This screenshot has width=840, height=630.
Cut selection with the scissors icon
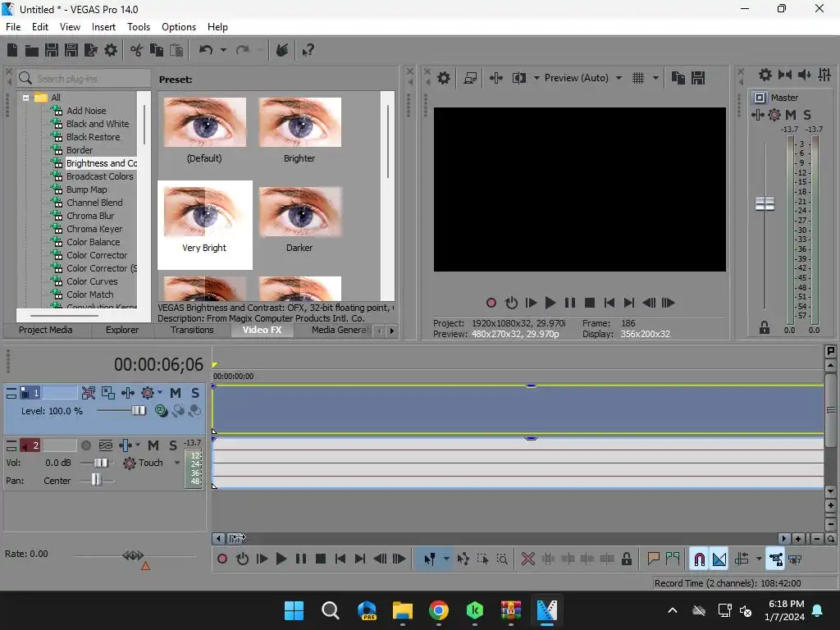point(137,50)
